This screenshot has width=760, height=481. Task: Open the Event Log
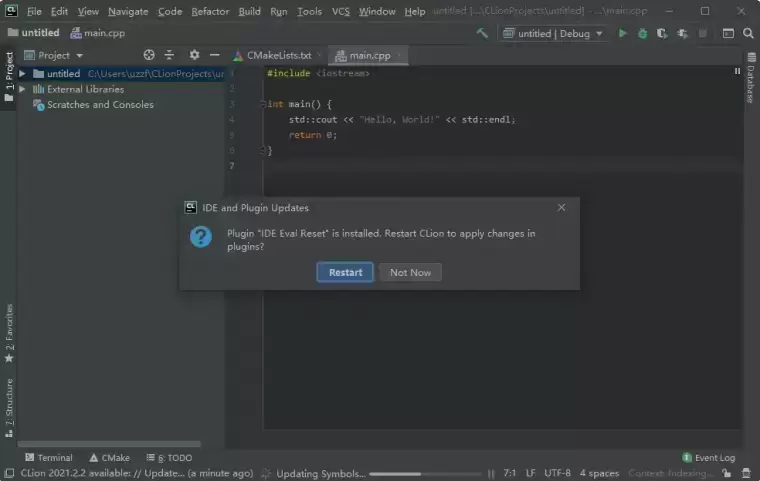pos(709,458)
